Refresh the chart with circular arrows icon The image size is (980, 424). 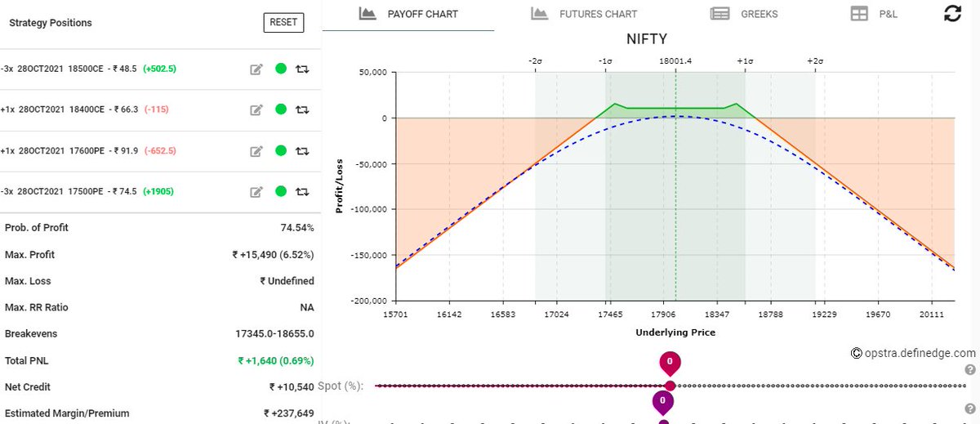[952, 13]
